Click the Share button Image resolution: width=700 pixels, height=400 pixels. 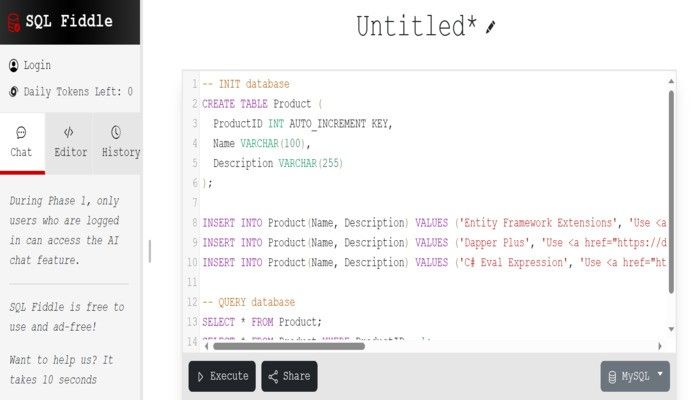pos(289,376)
